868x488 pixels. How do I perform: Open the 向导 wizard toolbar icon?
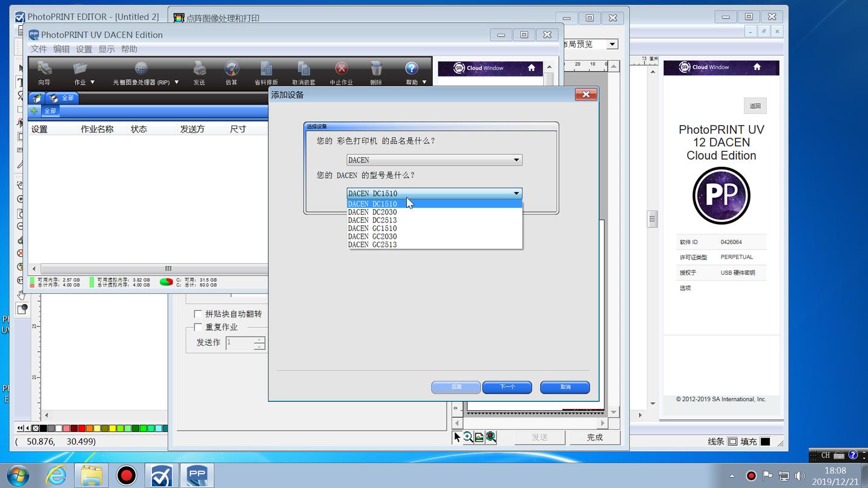[44, 68]
